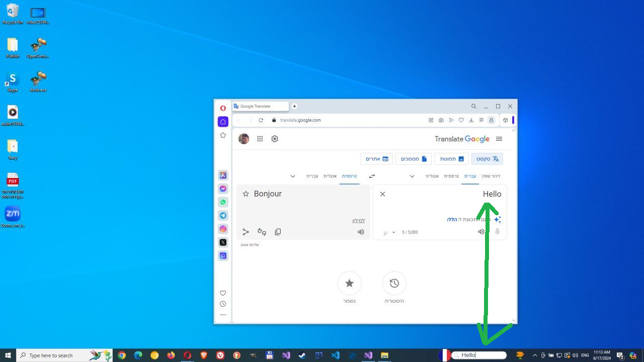This screenshot has width=644, height=362.
Task: Switch to the תמונות (images) tab
Action: (x=451, y=159)
